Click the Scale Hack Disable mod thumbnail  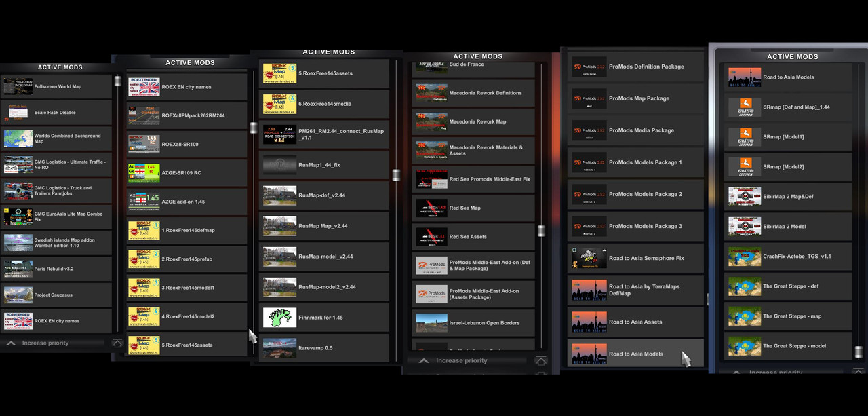18,112
